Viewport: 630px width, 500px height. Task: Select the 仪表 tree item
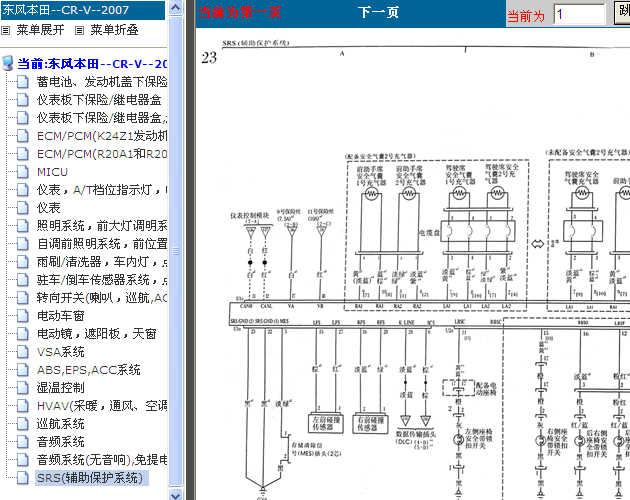(x=49, y=208)
